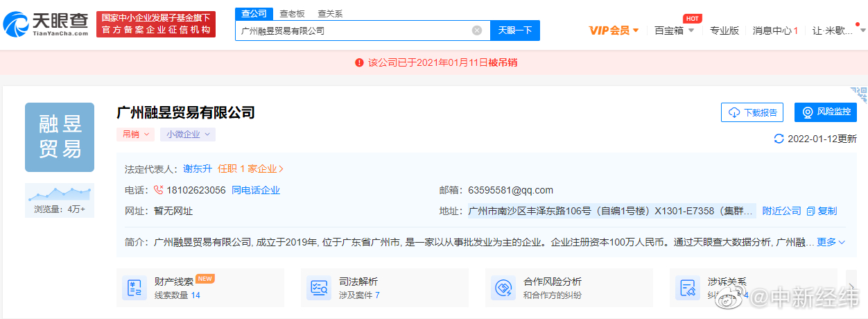Click the 线索数量 14 text
The width and height of the screenshot is (868, 319).
tap(177, 295)
